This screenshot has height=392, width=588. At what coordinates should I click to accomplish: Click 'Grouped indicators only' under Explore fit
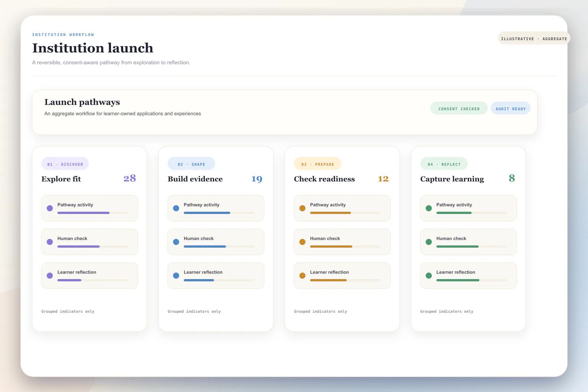click(68, 312)
